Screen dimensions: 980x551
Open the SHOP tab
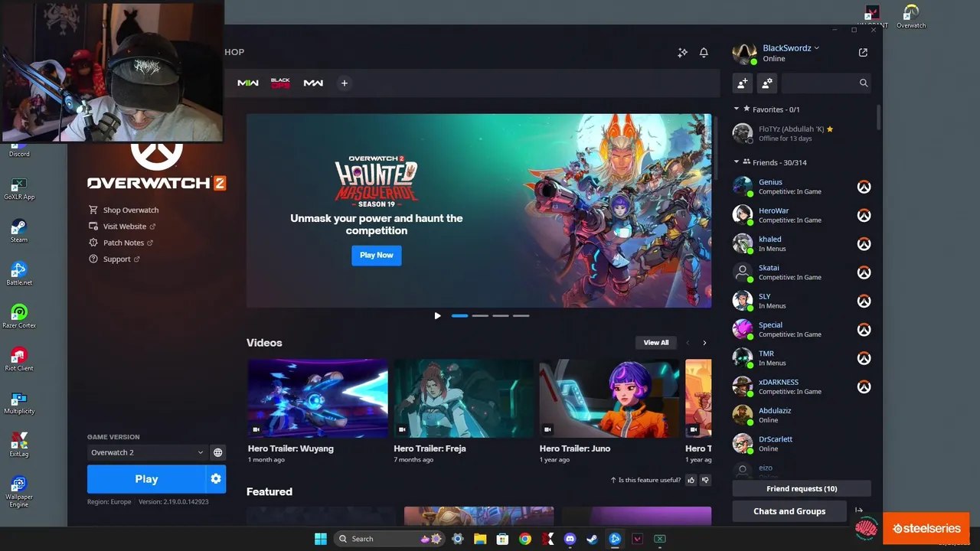[x=234, y=52]
